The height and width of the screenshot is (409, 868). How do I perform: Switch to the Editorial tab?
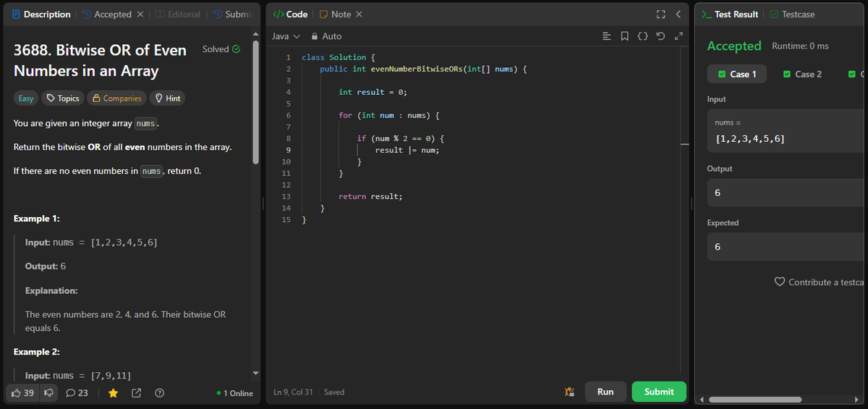(x=177, y=14)
